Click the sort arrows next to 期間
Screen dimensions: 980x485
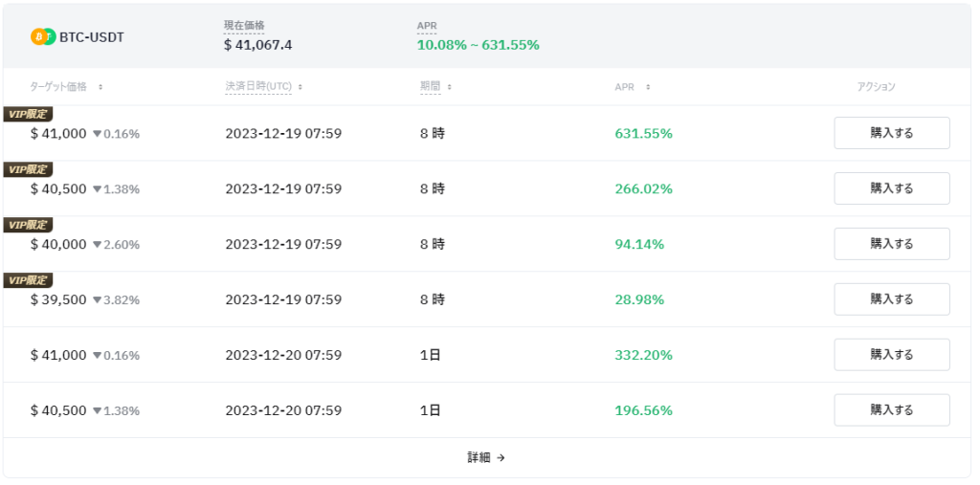tap(450, 87)
